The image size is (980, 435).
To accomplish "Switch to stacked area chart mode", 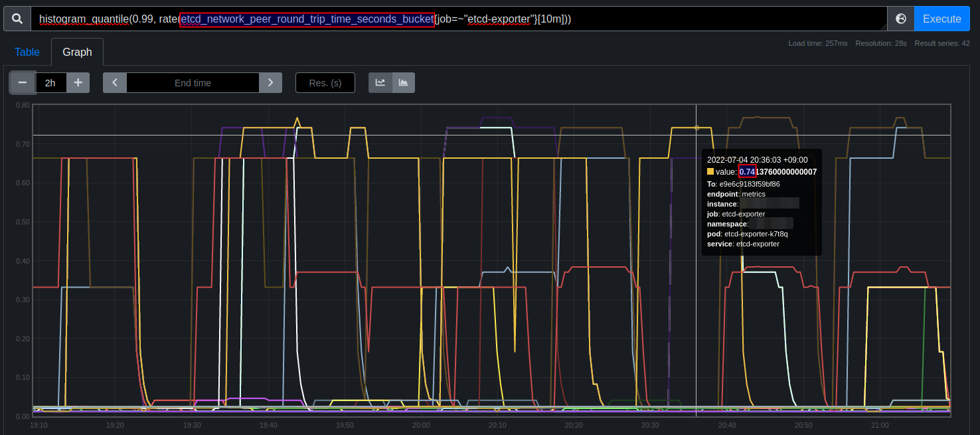I will tap(404, 82).
